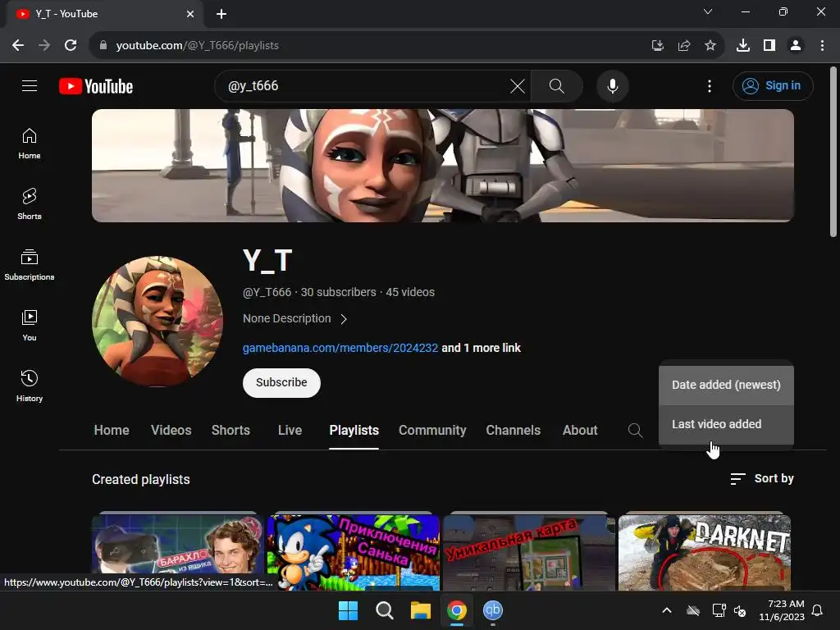Click the page vertical scrollbar thumb
840x630 pixels.
tap(833, 152)
